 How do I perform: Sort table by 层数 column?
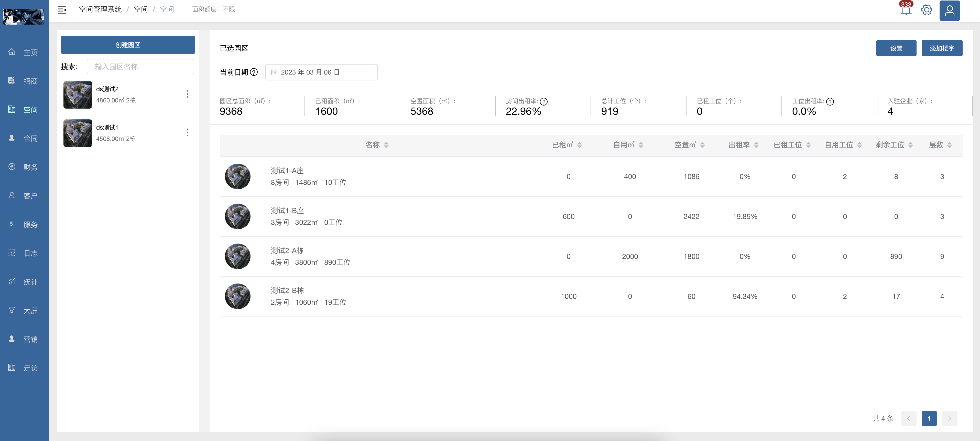tap(950, 145)
